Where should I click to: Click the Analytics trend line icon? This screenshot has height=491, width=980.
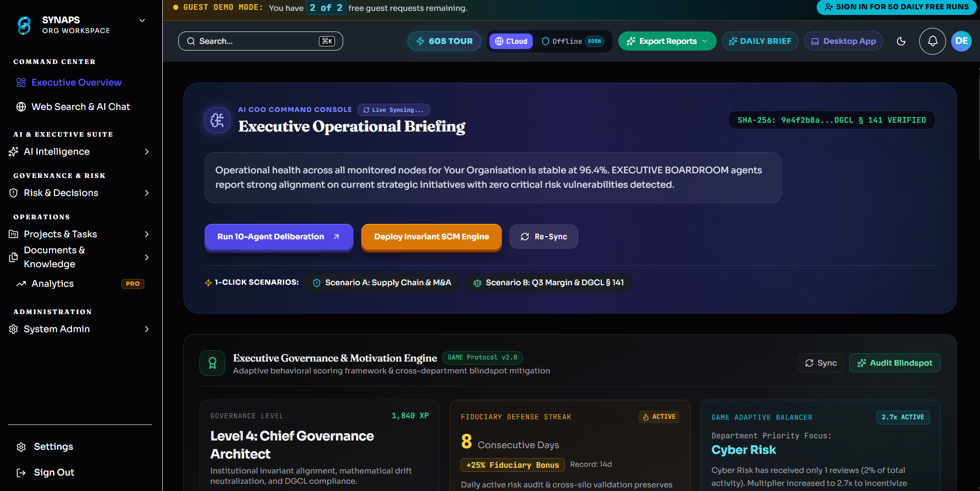point(21,284)
